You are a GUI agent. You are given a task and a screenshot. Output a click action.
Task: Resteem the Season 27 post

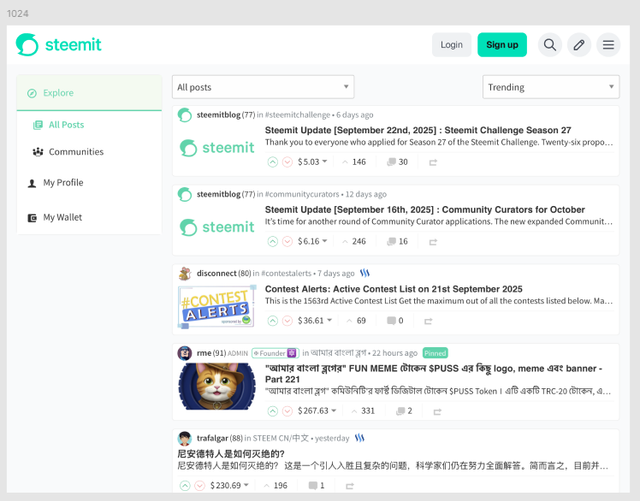[433, 163]
